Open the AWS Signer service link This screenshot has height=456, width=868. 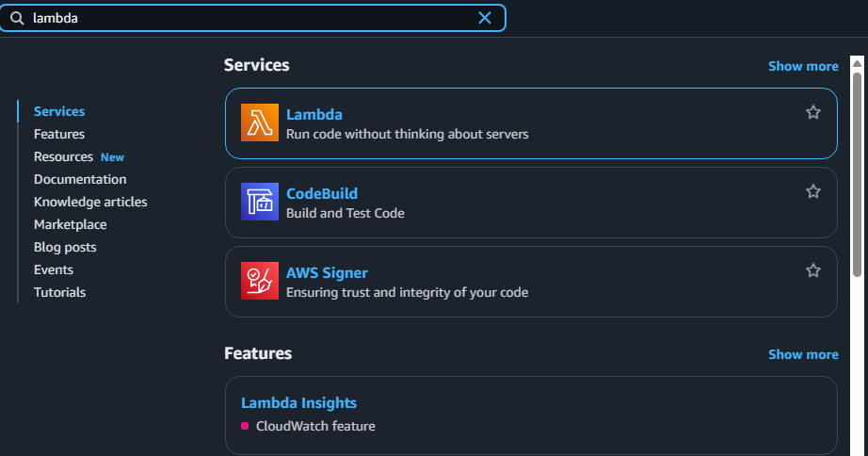328,273
